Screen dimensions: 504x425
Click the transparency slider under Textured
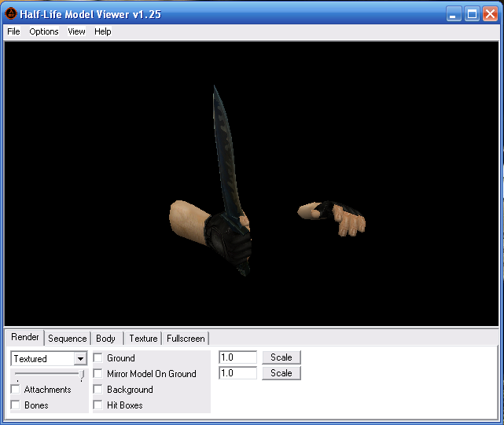49,375
